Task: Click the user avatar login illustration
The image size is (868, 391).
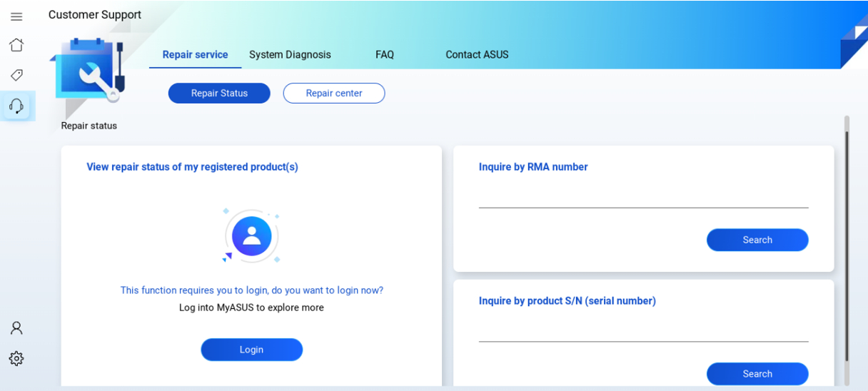Action: pos(252,236)
